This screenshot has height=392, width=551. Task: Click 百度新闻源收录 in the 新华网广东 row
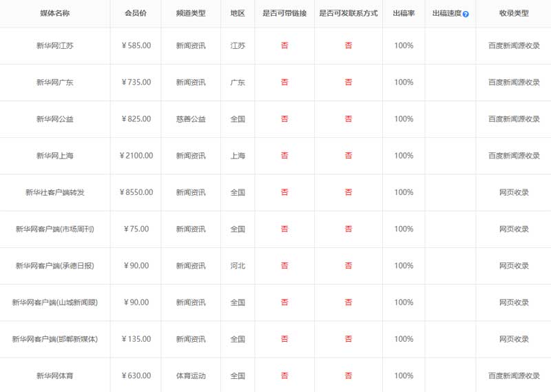514,82
